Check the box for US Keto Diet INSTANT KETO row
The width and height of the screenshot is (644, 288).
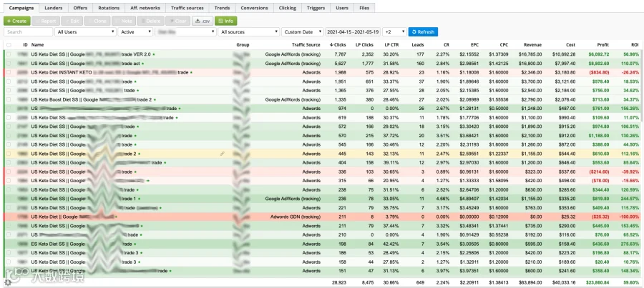(9, 72)
